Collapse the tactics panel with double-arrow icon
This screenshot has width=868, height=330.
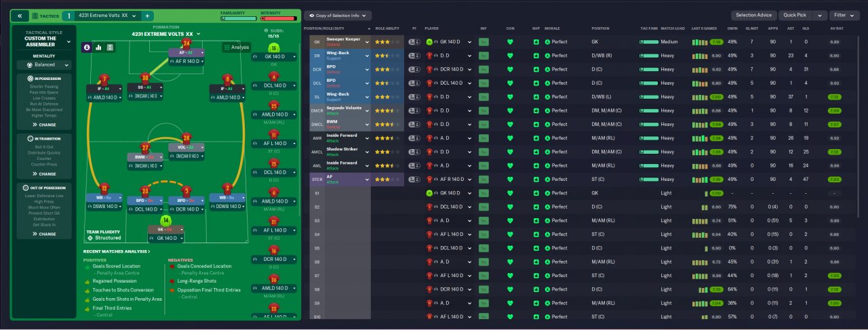[x=20, y=15]
